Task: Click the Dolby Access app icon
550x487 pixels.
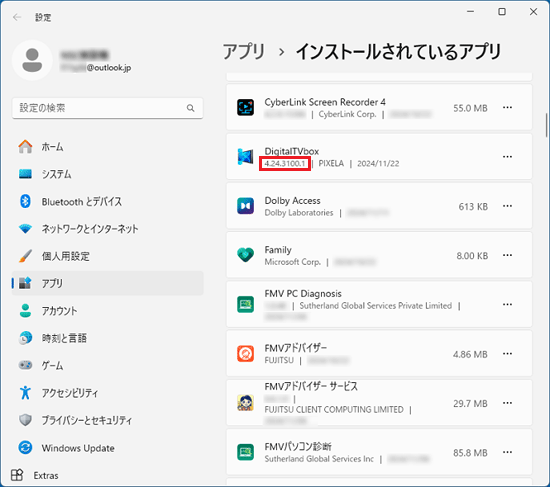Action: [x=245, y=206]
